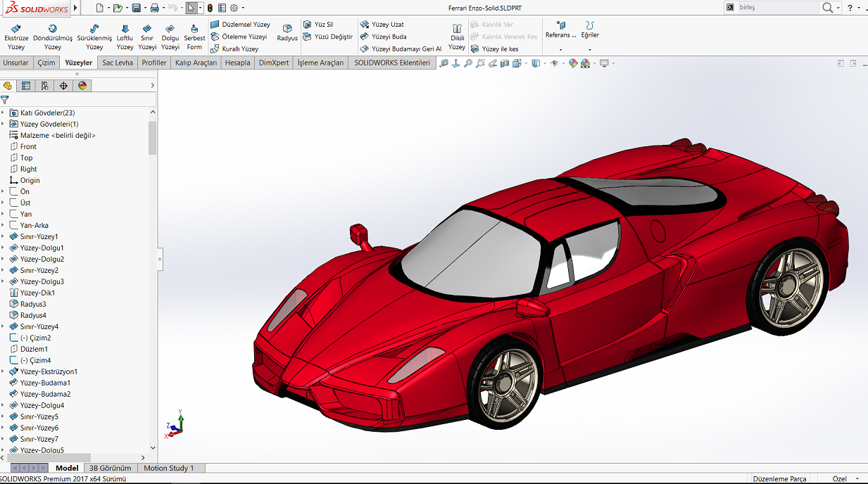The width and height of the screenshot is (868, 484).
Task: Switch to the Unsurlar tab
Action: coord(16,63)
